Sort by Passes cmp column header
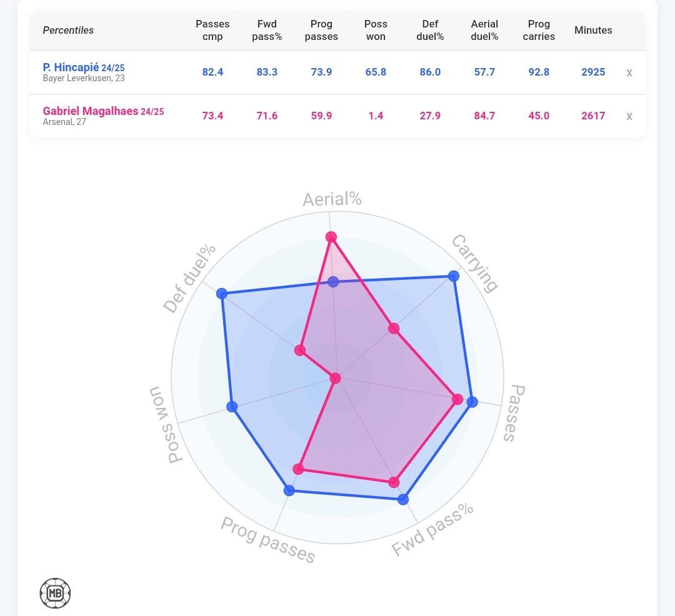The height and width of the screenshot is (616, 675). tap(212, 30)
